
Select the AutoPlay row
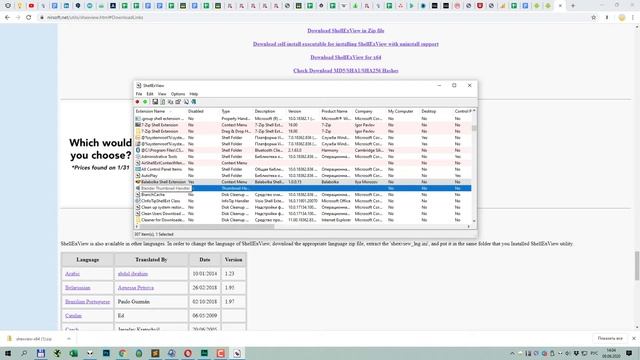(x=303, y=176)
